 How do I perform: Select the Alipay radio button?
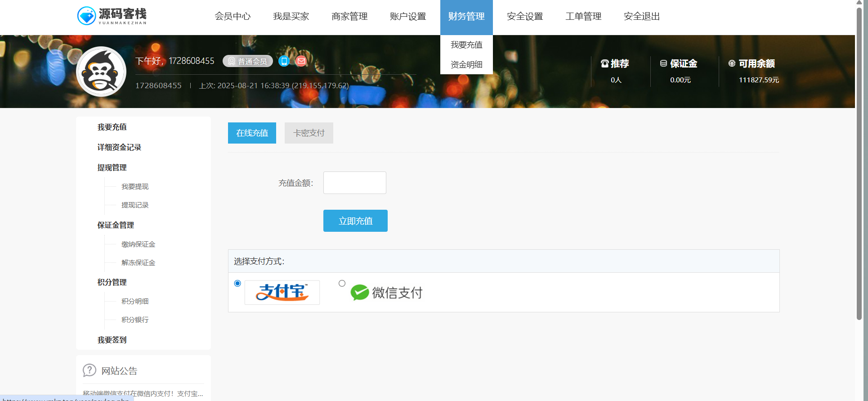237,283
